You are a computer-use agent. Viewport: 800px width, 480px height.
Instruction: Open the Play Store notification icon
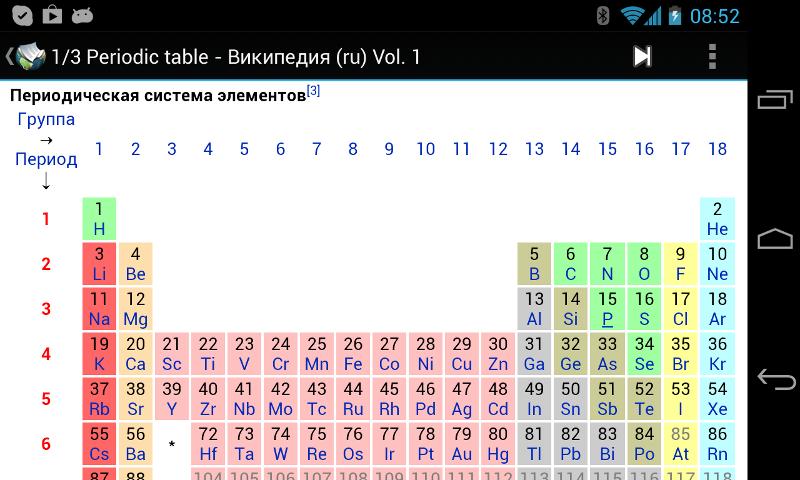(52, 15)
